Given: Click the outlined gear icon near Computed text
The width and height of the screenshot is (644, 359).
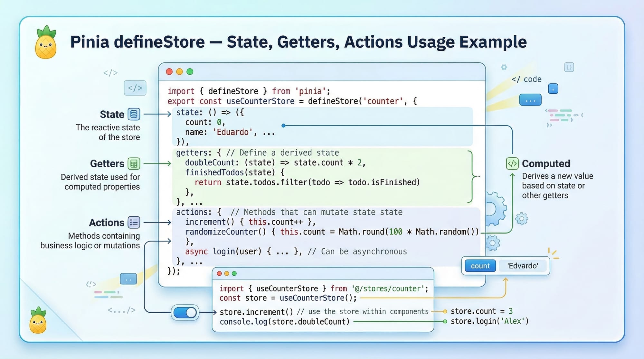Looking at the screenshot, I should click(521, 219).
